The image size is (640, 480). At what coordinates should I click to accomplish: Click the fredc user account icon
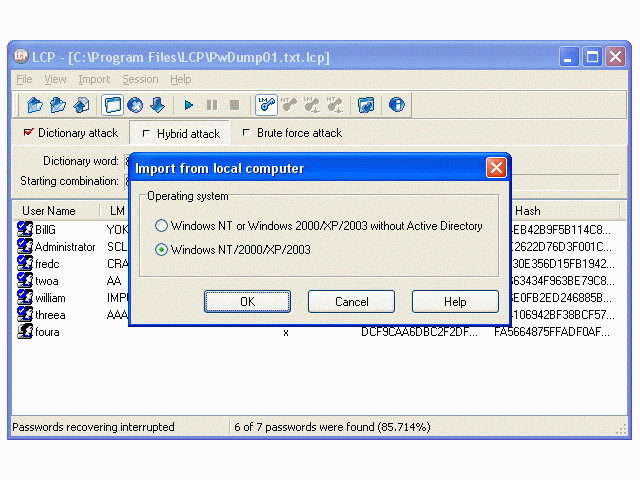25,263
